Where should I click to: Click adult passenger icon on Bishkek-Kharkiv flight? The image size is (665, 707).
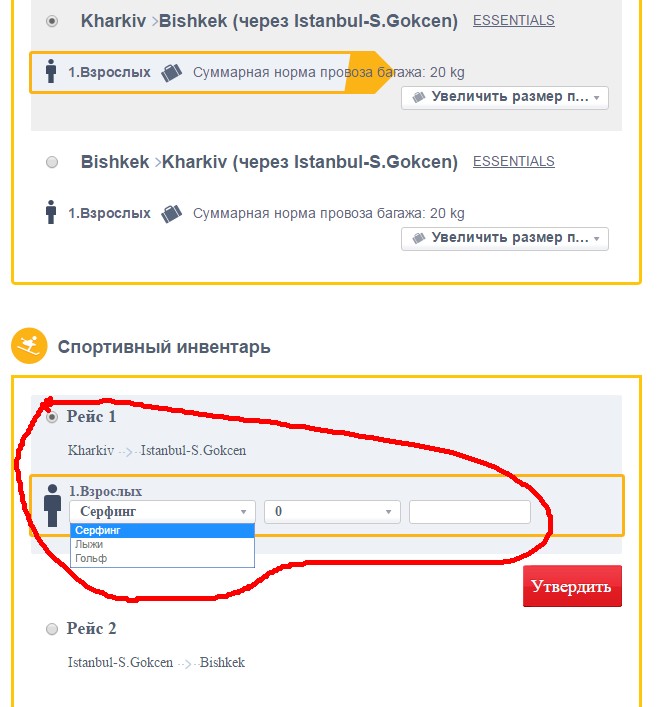(x=51, y=212)
